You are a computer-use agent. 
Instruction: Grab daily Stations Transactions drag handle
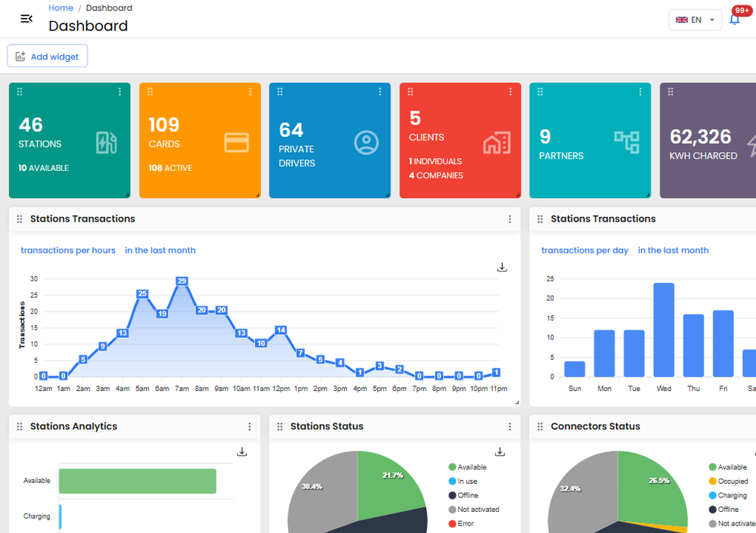coord(541,219)
